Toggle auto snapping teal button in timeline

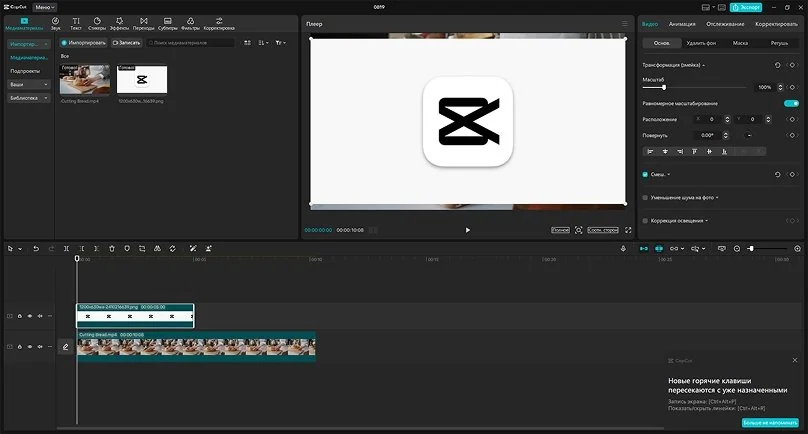tap(659, 248)
